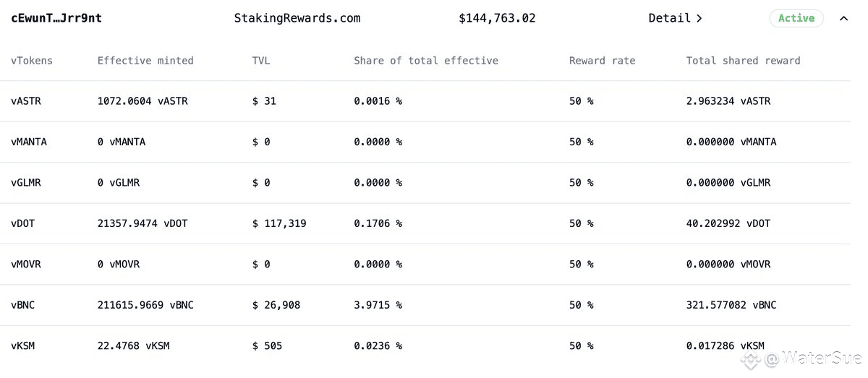Click Total shared reward header

pos(743,61)
